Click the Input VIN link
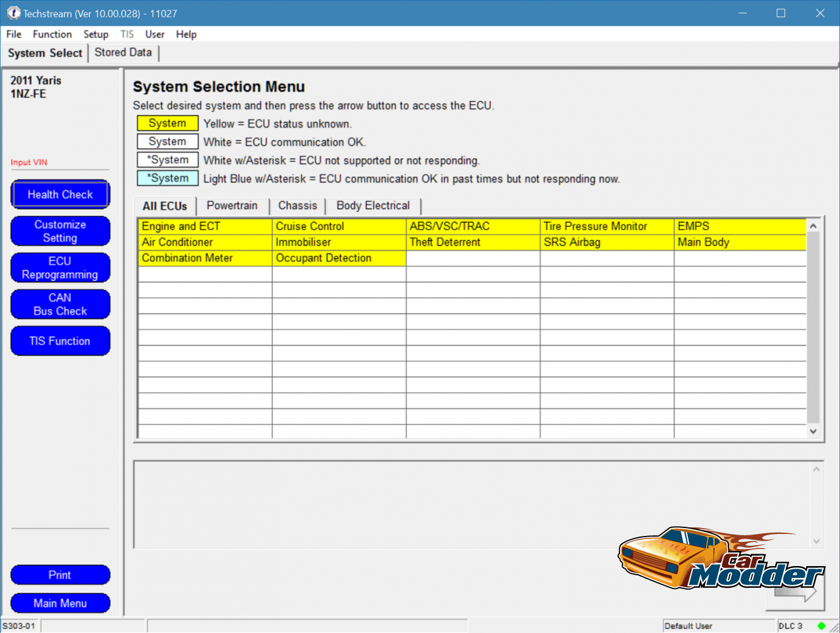Screen dimensions: 840x633 coord(29,162)
